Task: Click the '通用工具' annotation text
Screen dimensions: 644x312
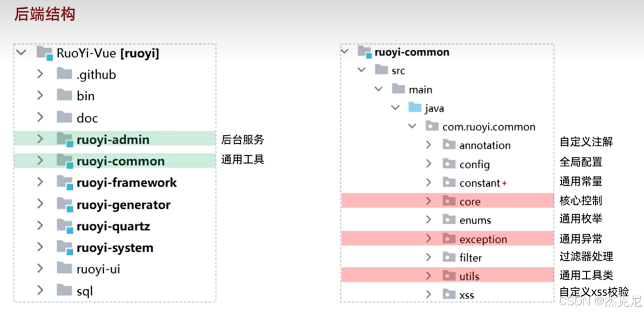Action: (242, 160)
